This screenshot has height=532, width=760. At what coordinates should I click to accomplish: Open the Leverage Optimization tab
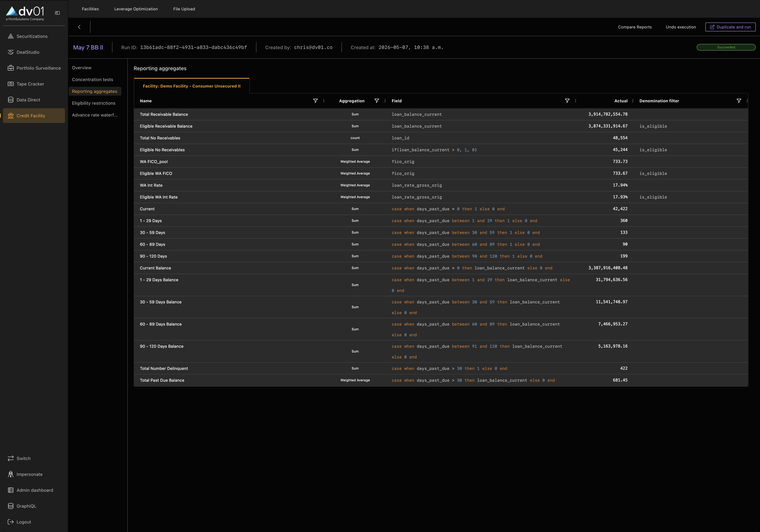[x=136, y=9]
